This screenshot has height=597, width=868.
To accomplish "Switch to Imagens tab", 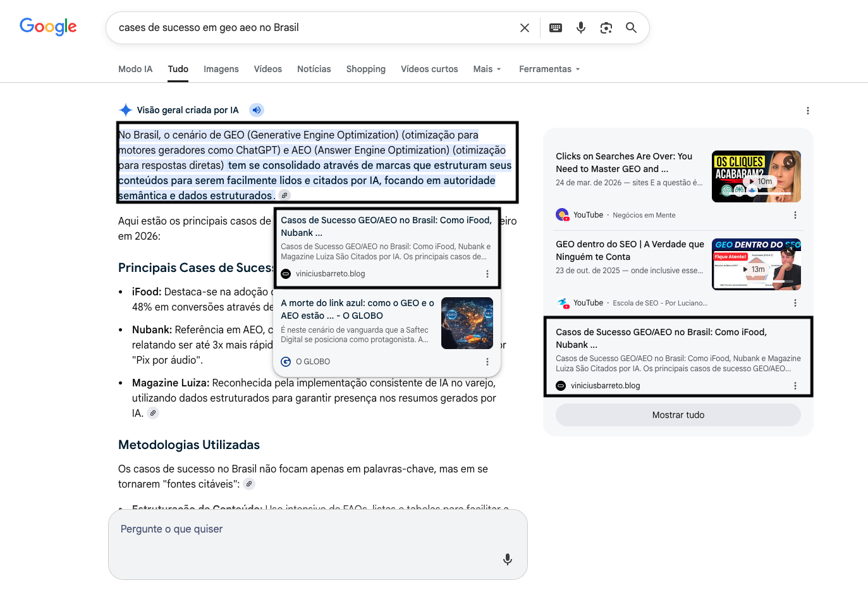I will tap(221, 69).
